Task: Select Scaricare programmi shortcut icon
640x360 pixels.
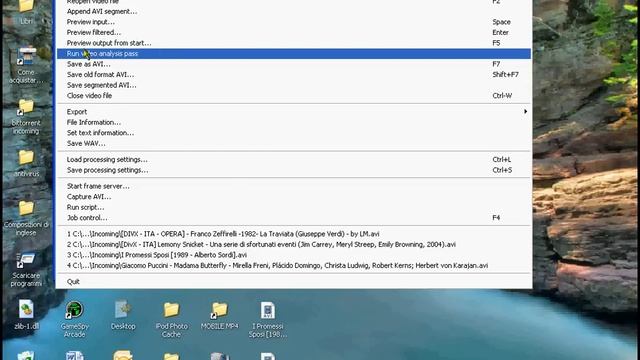Action: click(x=26, y=269)
